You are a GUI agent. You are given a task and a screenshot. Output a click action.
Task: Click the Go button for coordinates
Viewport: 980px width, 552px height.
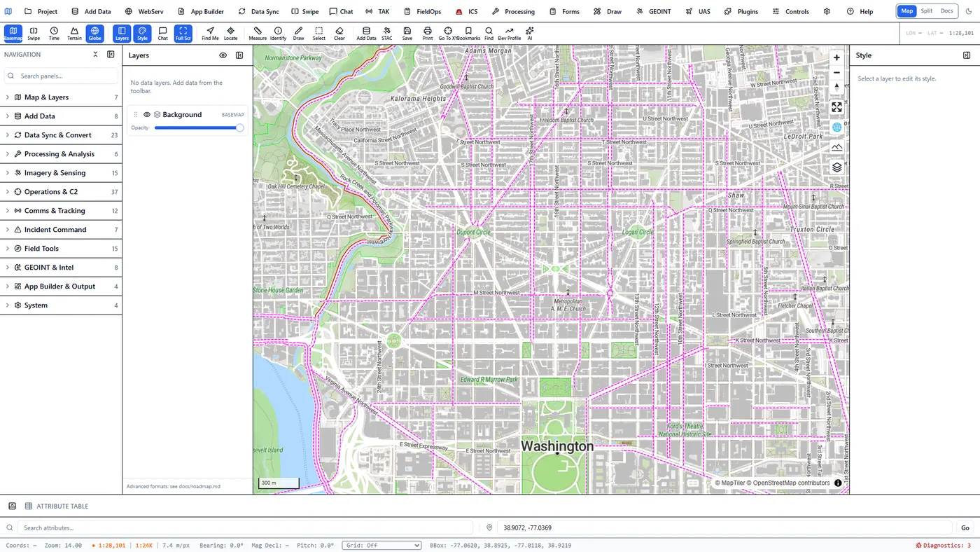(965, 527)
